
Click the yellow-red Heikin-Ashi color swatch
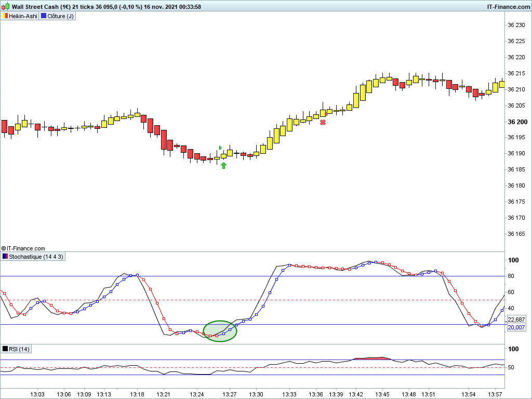pyautogui.click(x=5, y=16)
